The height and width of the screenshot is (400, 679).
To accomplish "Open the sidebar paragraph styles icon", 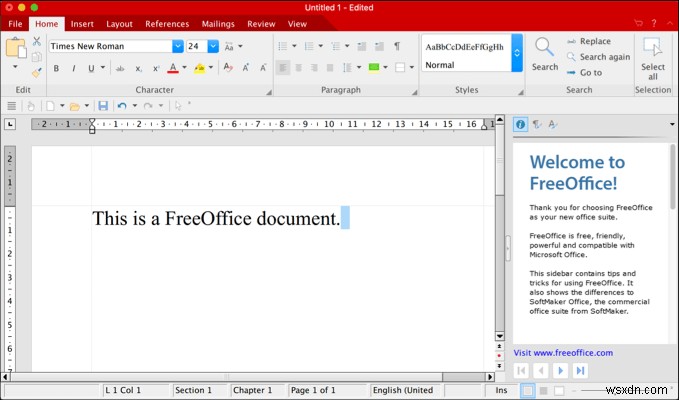I will point(537,125).
